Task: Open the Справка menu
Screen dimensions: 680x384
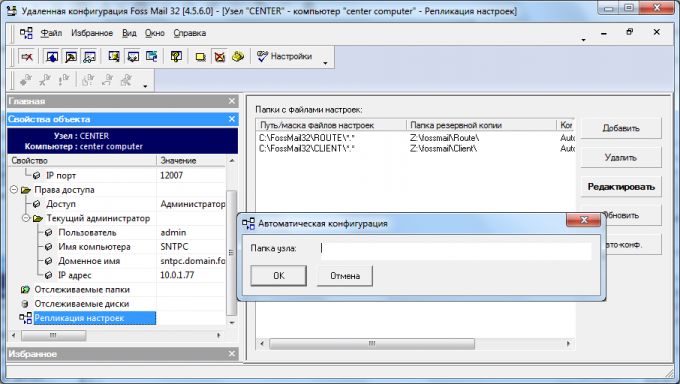Action: [190, 33]
